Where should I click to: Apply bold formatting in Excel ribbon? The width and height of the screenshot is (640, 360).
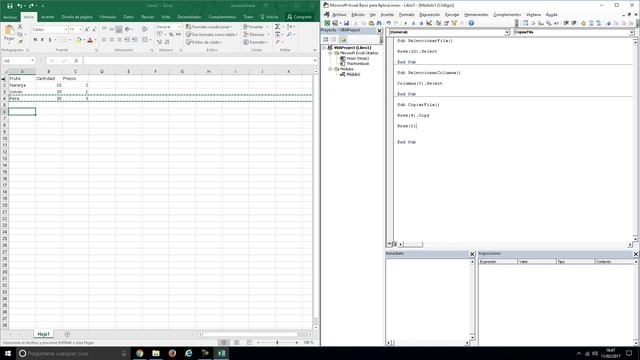tap(36, 40)
